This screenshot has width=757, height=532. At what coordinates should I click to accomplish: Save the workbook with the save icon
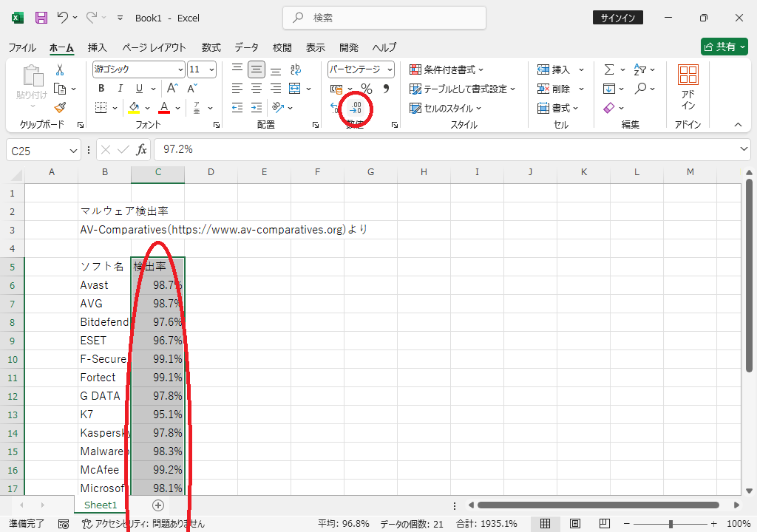coord(41,18)
